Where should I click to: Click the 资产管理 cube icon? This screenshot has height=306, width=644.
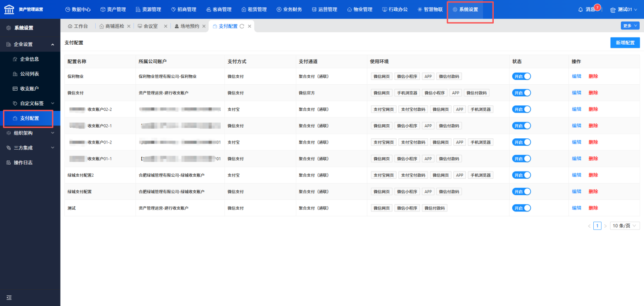tap(103, 9)
